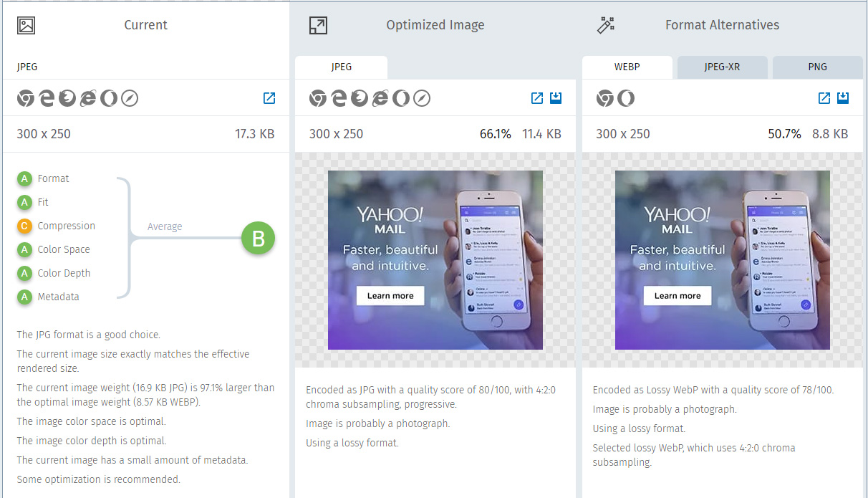Screen dimensions: 868x498
Task: Click the A badge next to Color Space
Action: click(x=25, y=250)
